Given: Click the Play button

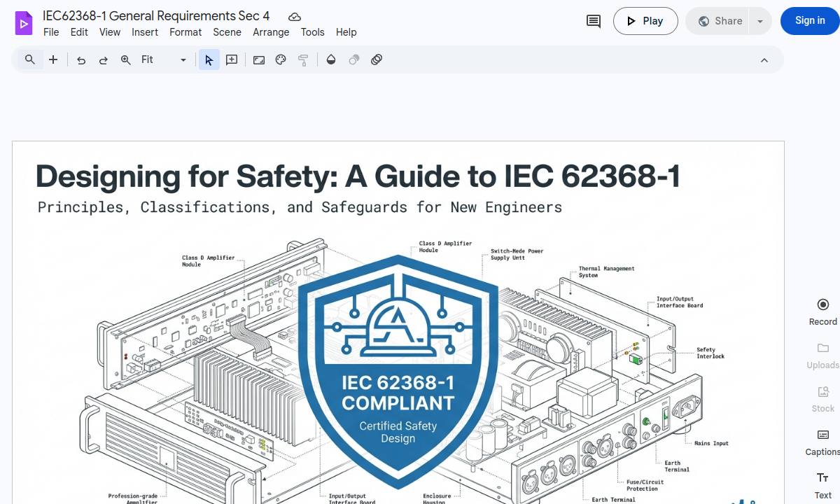Looking at the screenshot, I should [x=645, y=21].
